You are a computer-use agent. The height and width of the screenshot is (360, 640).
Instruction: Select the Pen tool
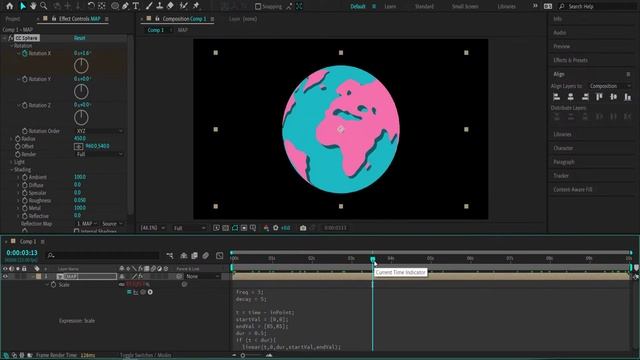(x=125, y=6)
